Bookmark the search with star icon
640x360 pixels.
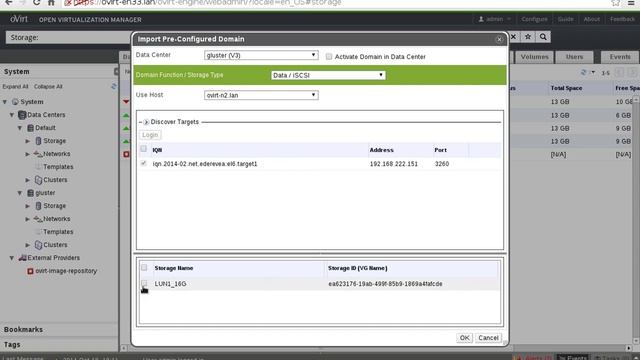click(528, 37)
